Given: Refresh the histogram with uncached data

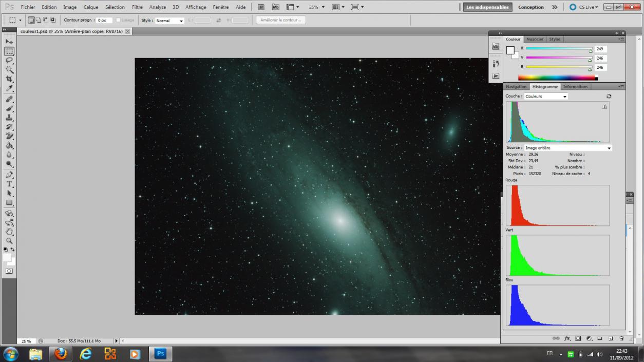Looking at the screenshot, I should [x=609, y=96].
